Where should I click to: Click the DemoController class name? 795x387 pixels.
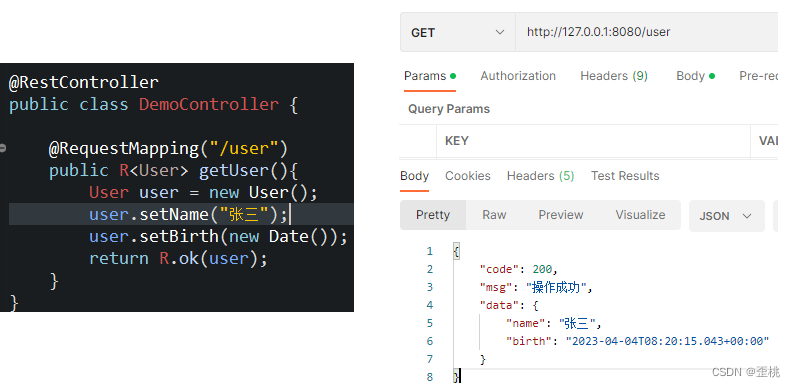click(209, 104)
